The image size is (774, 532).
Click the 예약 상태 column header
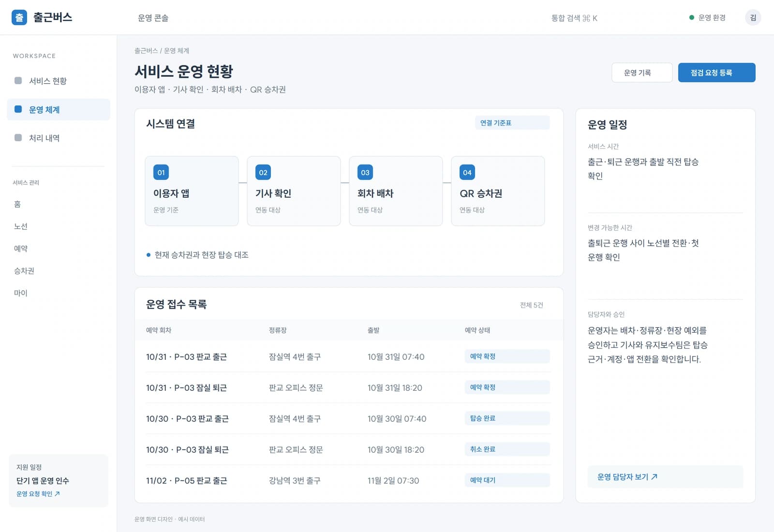coord(477,330)
